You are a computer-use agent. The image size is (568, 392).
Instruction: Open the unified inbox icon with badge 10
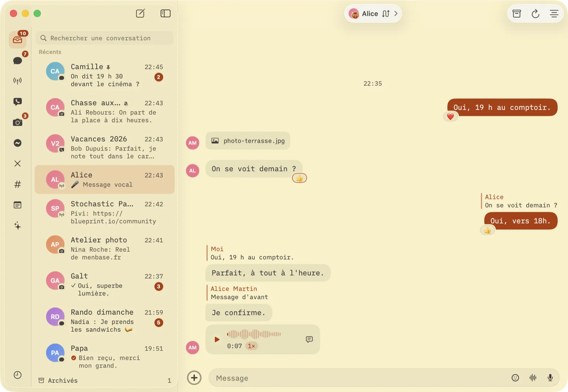(x=17, y=39)
